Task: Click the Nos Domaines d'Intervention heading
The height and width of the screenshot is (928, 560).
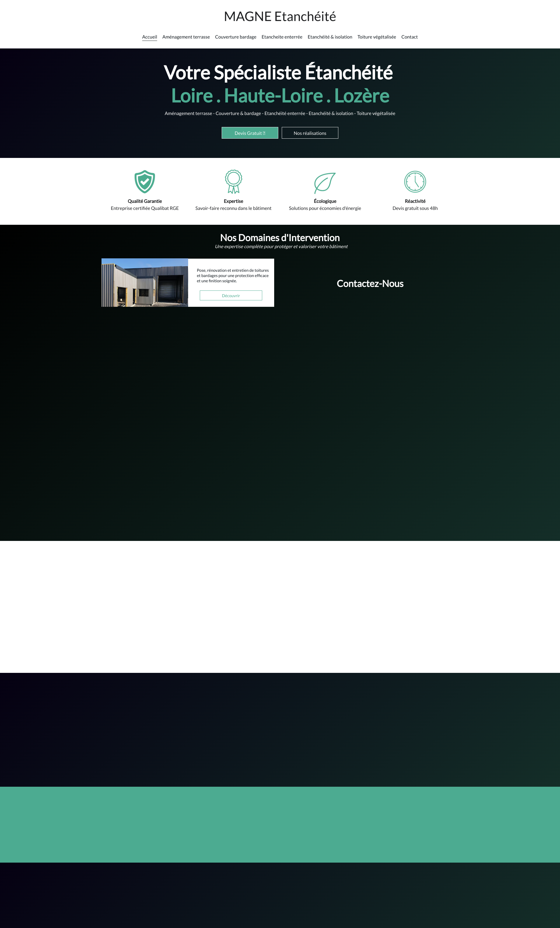Action: pyautogui.click(x=280, y=238)
